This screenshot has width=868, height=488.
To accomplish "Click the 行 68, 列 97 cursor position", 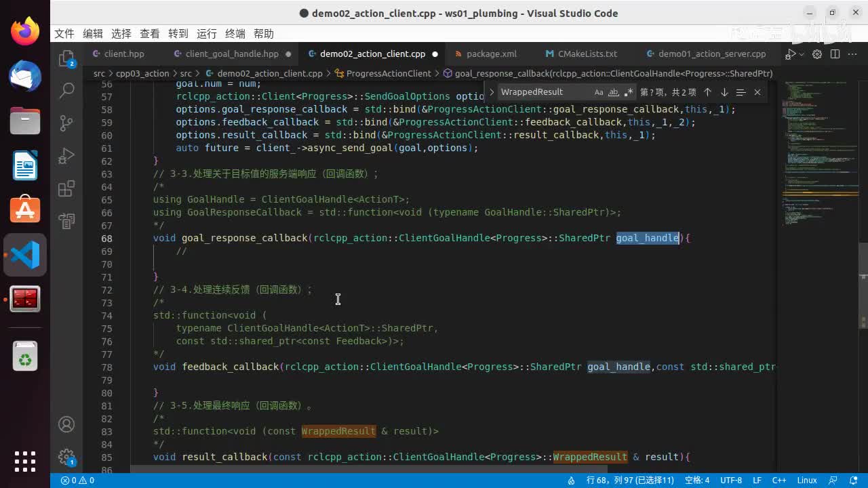I will pyautogui.click(x=630, y=481).
